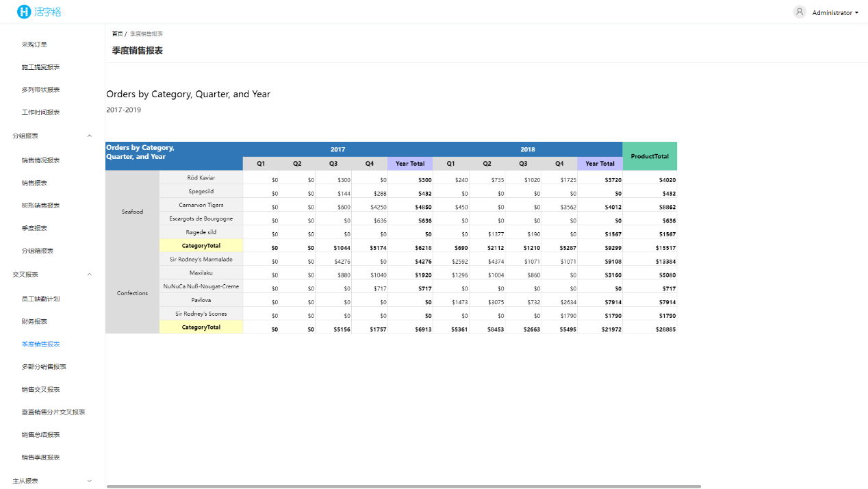Click the Spegesild product row label

point(201,192)
